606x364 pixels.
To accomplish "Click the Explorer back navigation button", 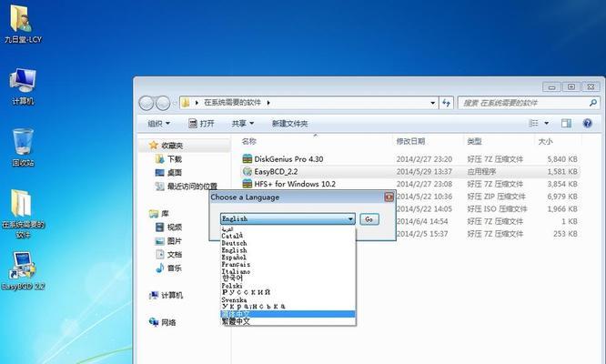I will click(x=146, y=103).
